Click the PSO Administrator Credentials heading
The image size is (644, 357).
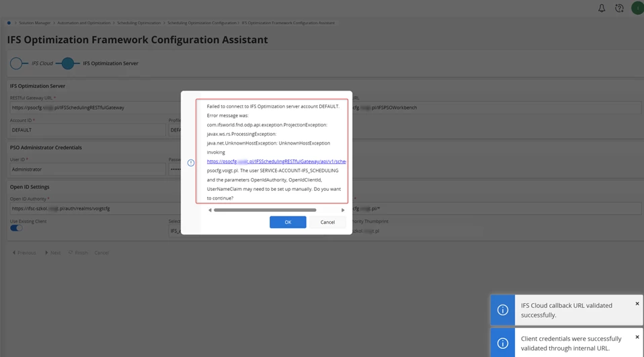(46, 147)
